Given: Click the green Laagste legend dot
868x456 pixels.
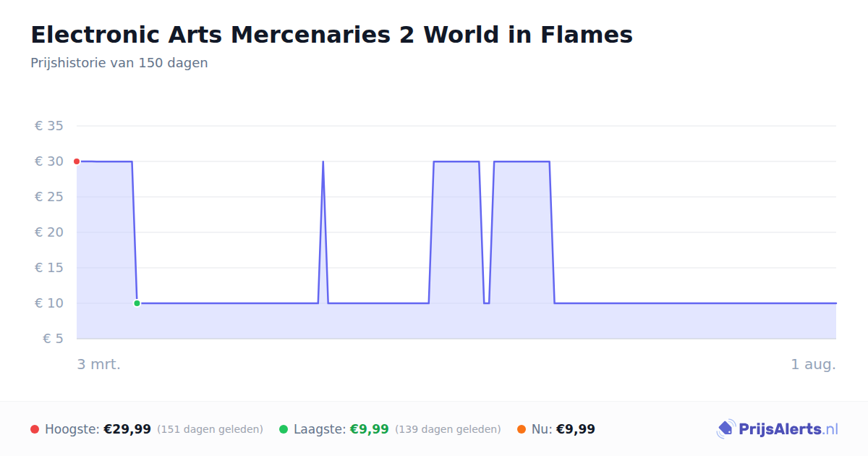Looking at the screenshot, I should [284, 429].
